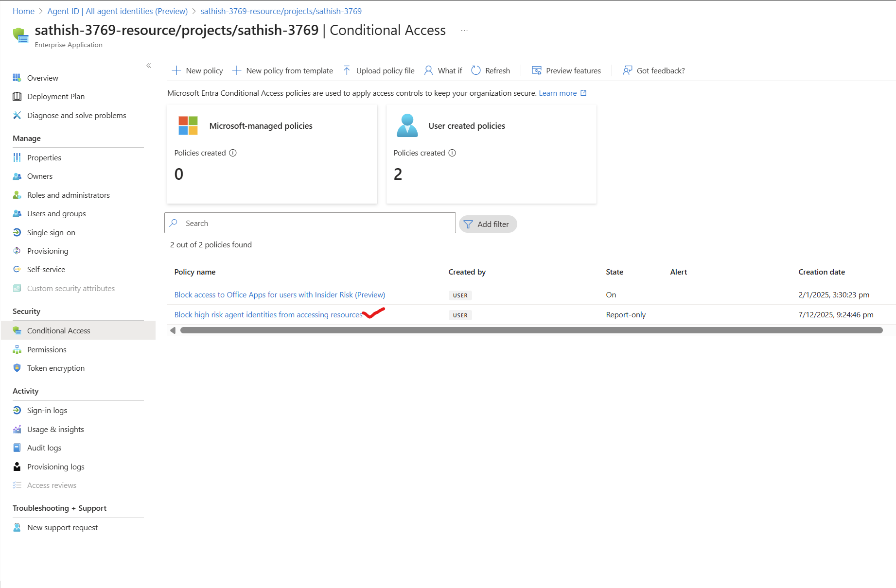Collapse the left navigation sidebar
896x588 pixels.
coord(149,66)
